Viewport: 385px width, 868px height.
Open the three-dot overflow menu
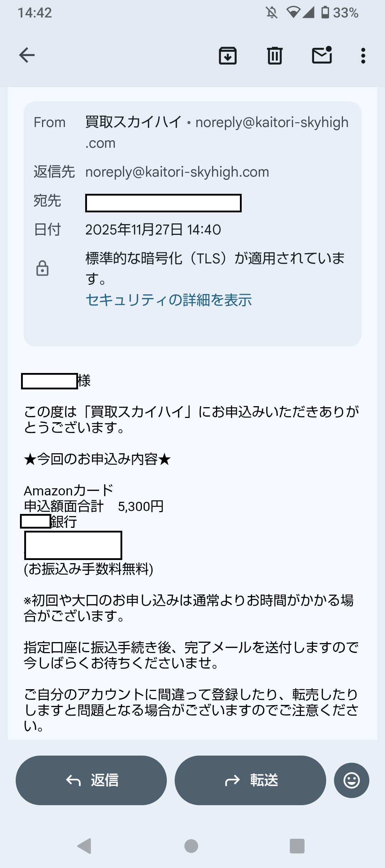(363, 56)
